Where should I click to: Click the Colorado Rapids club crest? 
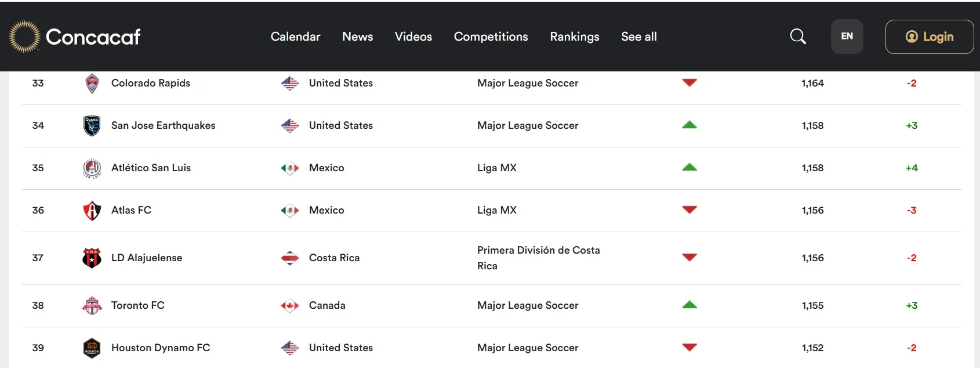point(92,83)
